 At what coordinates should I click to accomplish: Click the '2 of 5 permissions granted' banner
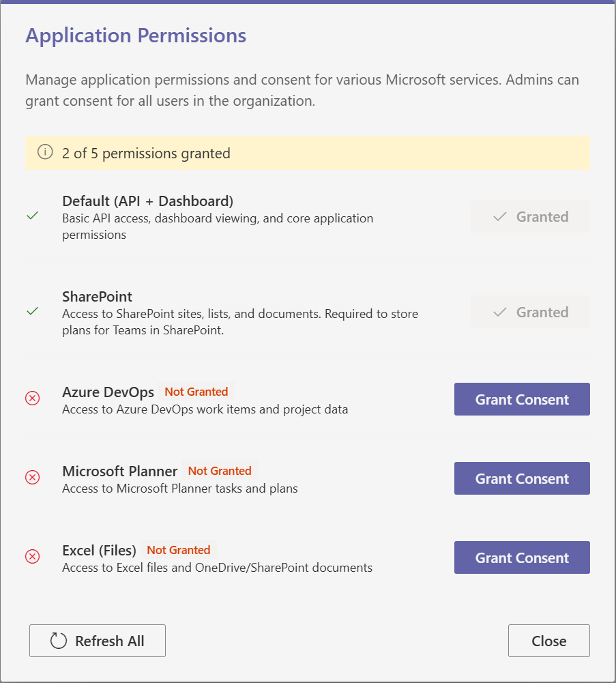point(307,153)
